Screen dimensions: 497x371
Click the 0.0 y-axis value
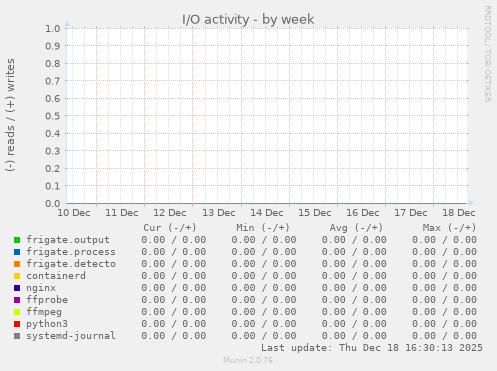coord(53,203)
